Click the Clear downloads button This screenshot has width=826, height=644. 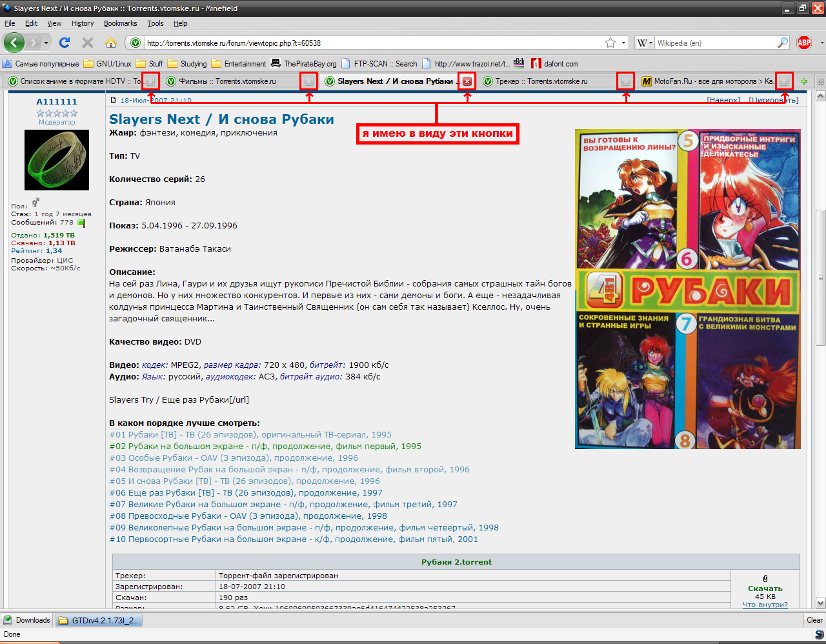click(814, 620)
